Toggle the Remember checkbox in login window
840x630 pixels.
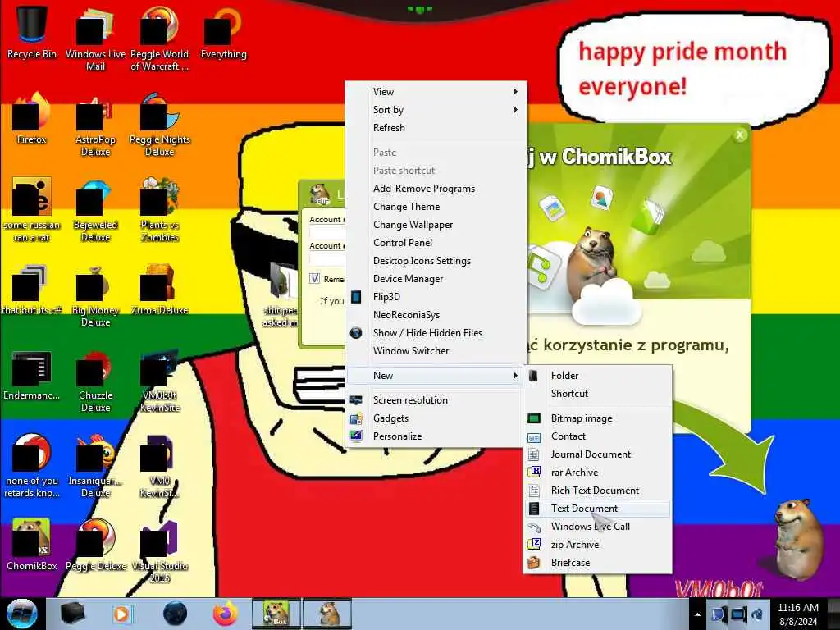[x=314, y=279]
